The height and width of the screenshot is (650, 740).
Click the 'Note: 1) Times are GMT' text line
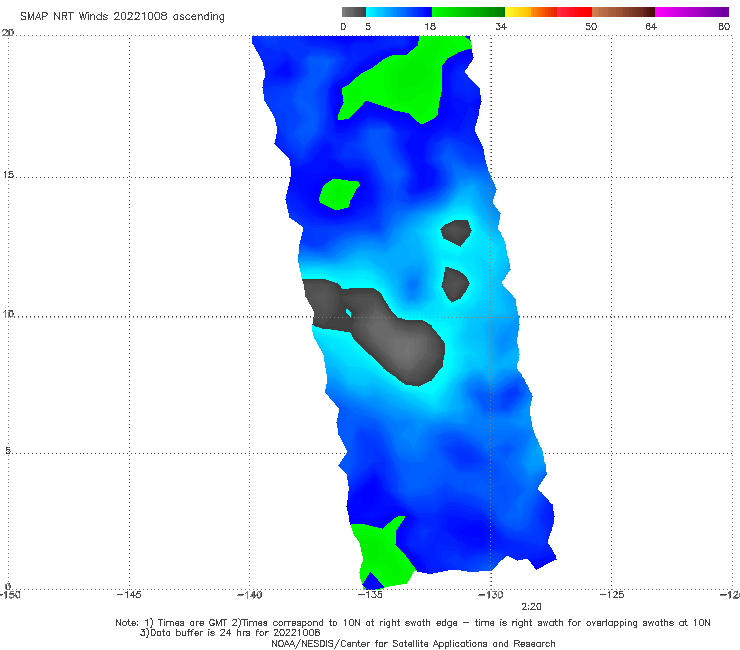pos(413,623)
